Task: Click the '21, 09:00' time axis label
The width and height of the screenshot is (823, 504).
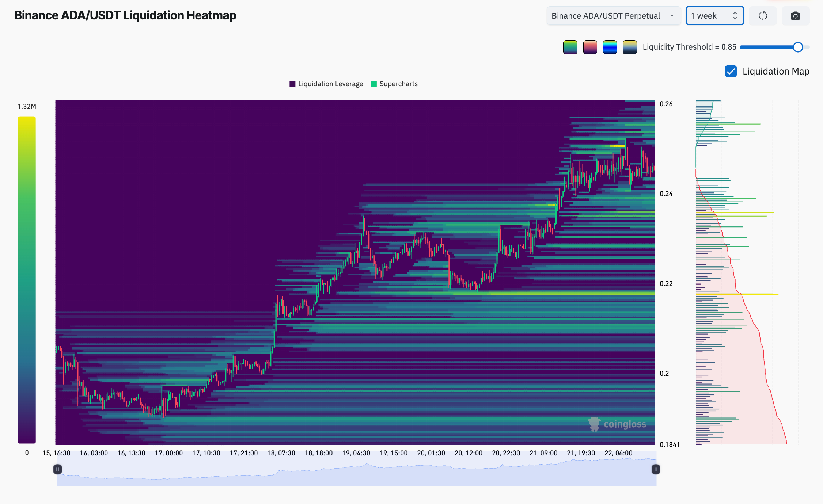Action: (543, 453)
